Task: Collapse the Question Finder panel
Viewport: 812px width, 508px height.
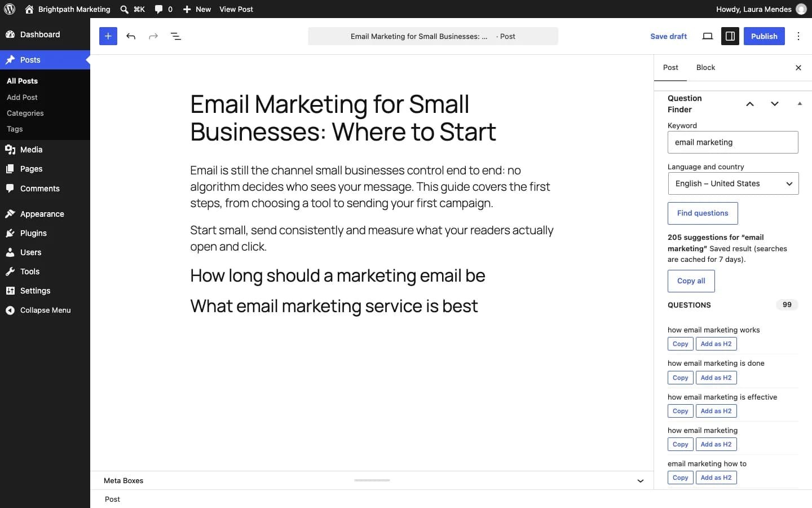Action: click(800, 104)
